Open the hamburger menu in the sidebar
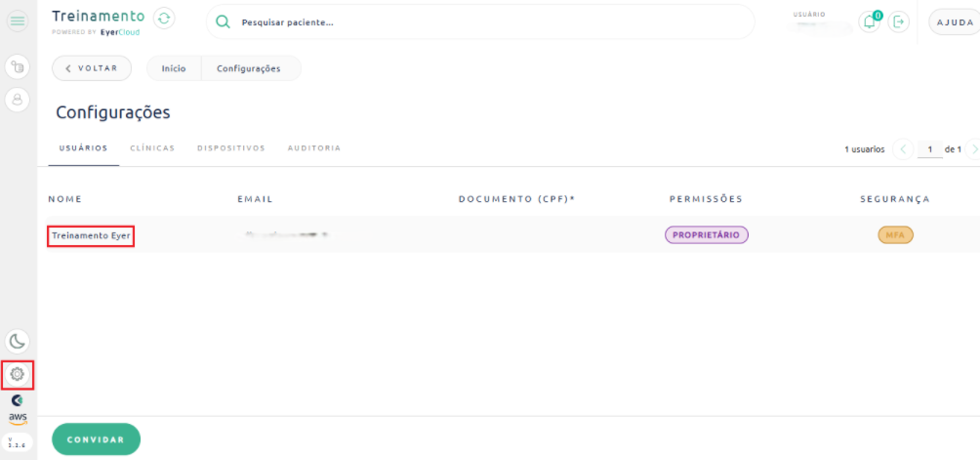The height and width of the screenshot is (460, 980). [18, 21]
